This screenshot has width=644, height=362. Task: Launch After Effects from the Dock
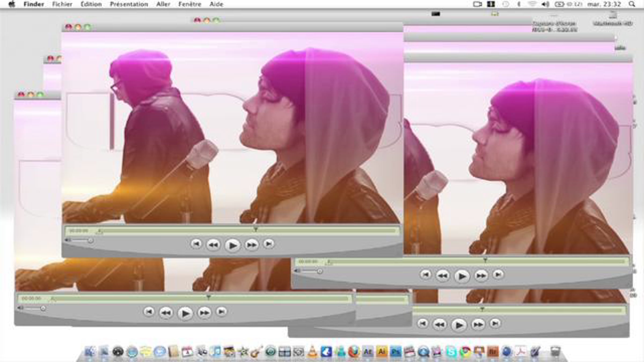pyautogui.click(x=368, y=352)
